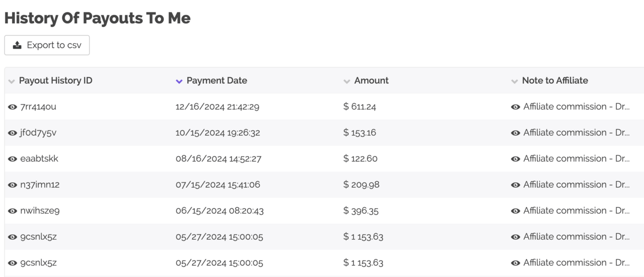This screenshot has height=277, width=644.
Task: Click the export icon in Export to csv
Action: point(17,45)
